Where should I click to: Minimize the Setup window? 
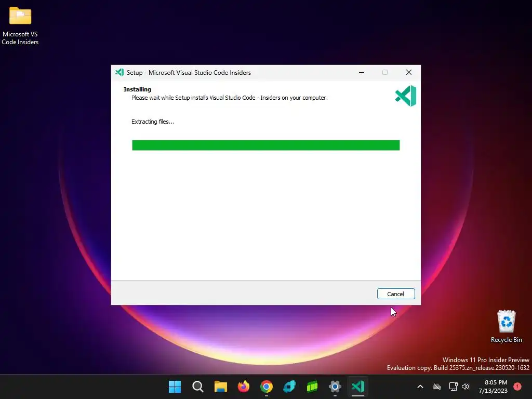click(362, 72)
